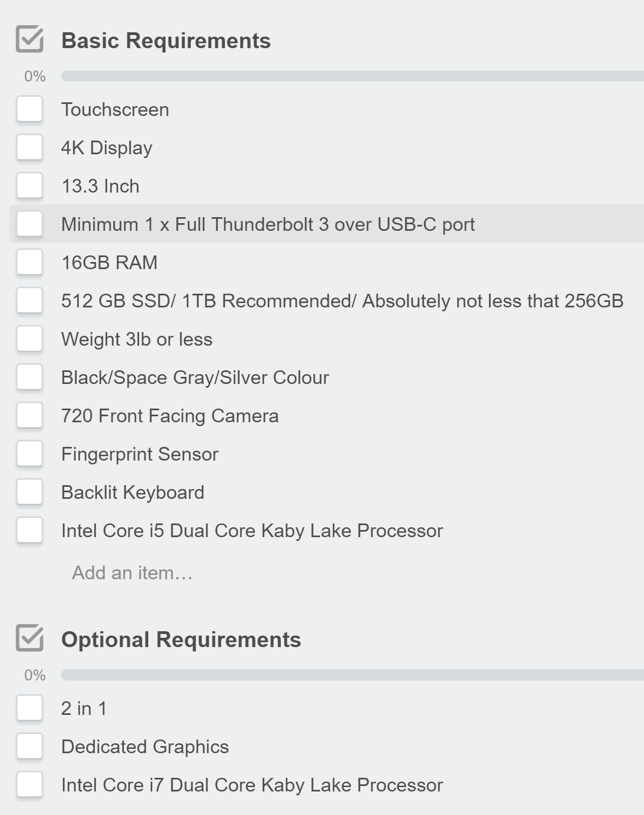Check the Weight 3lb or less item

pos(30,339)
